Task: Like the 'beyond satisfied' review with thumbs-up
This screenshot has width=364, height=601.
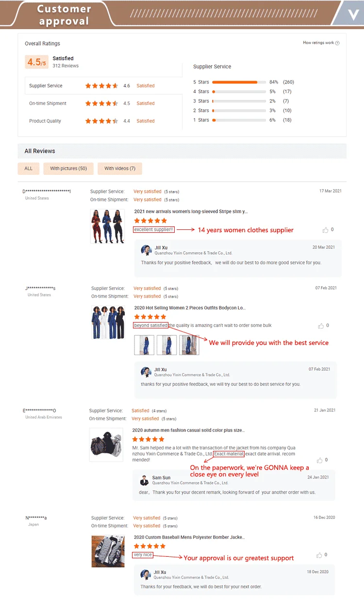Action: 321,326
